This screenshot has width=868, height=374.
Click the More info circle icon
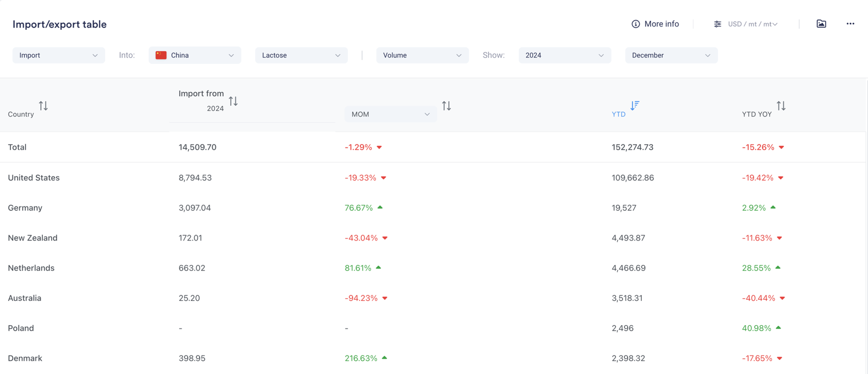point(635,24)
